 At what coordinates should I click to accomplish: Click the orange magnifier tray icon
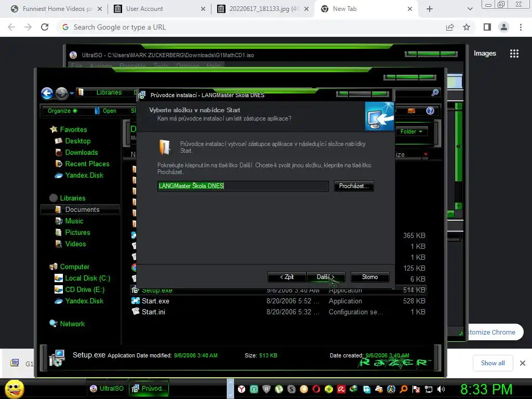click(404, 389)
